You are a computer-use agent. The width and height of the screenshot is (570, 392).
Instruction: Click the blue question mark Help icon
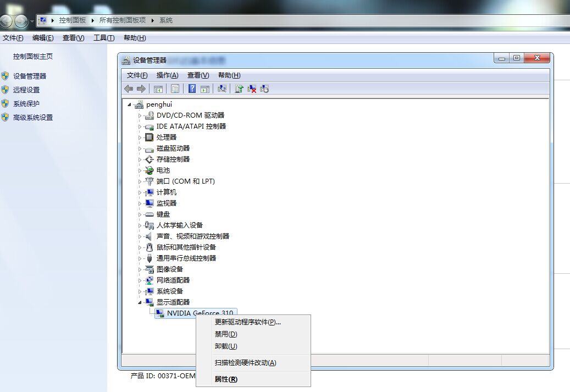(192, 89)
